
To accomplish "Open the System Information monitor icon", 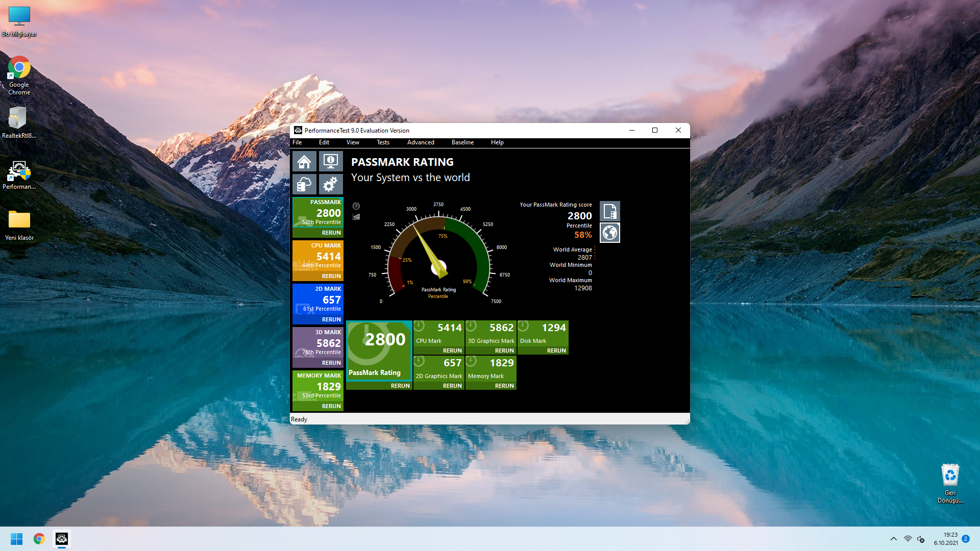I will click(x=330, y=162).
